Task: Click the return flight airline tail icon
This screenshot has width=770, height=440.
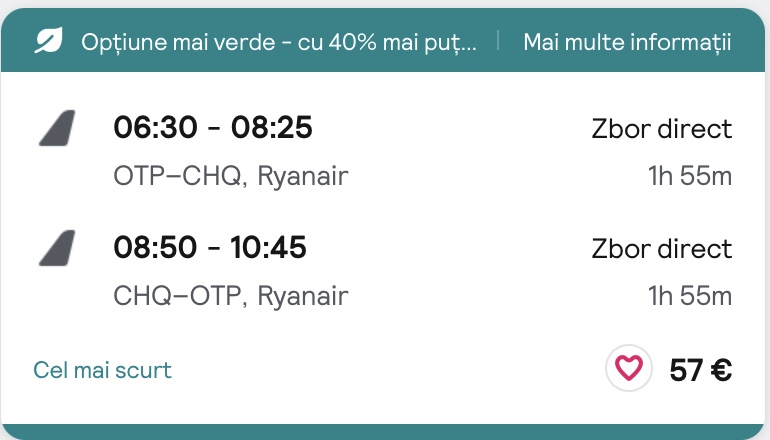Action: 57,248
